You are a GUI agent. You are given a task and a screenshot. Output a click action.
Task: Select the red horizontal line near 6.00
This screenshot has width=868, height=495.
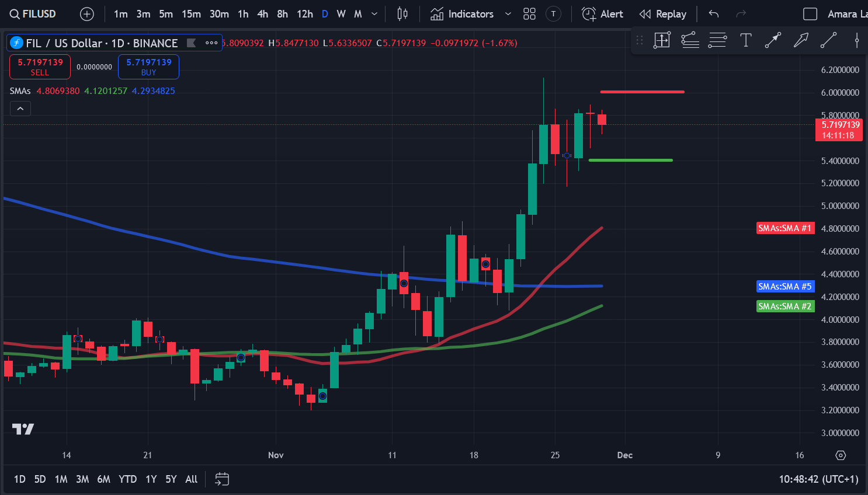pos(642,92)
